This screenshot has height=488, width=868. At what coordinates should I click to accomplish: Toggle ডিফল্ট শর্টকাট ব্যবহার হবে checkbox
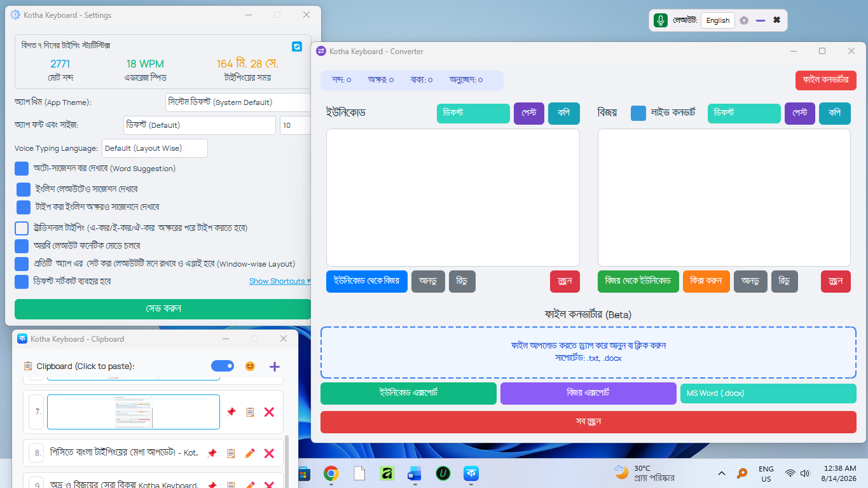22,281
